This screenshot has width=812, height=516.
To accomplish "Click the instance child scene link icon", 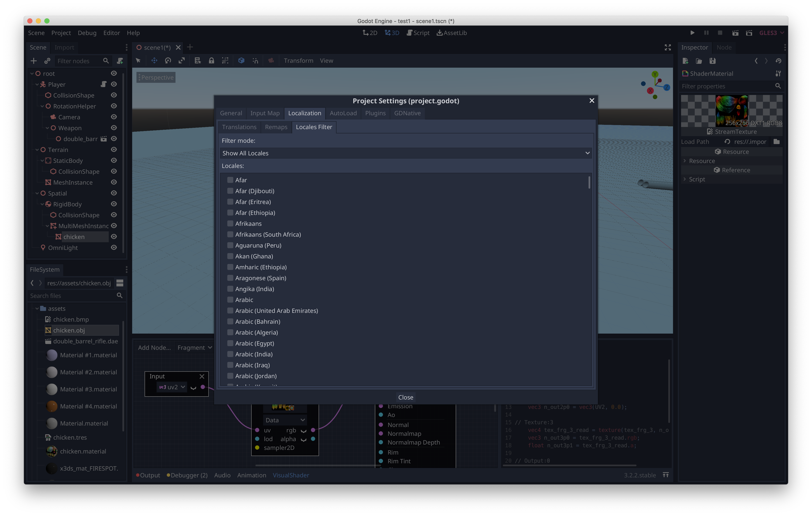I will pos(47,61).
